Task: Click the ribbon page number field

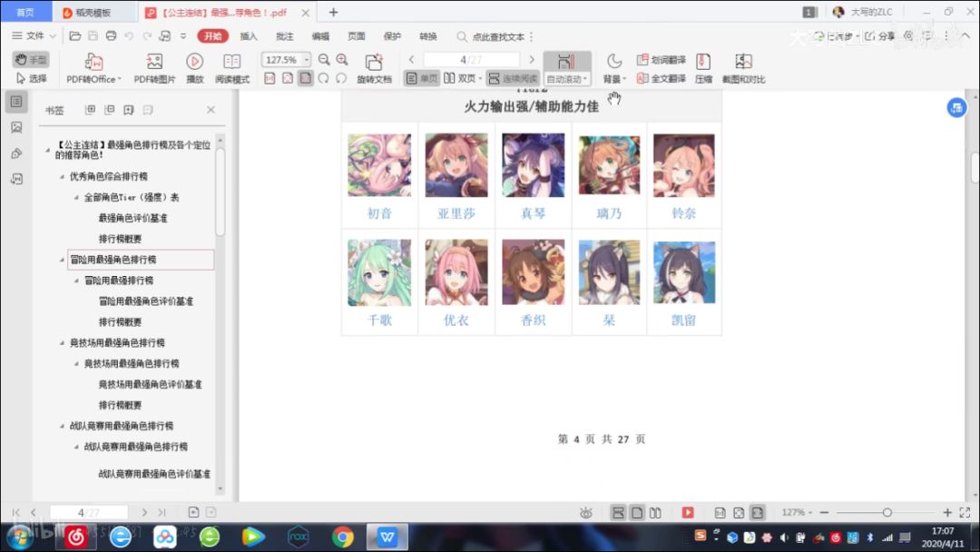Action: [471, 59]
